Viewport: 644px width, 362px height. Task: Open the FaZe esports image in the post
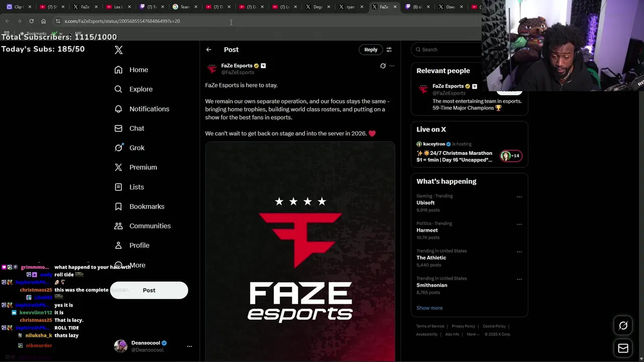point(300,251)
